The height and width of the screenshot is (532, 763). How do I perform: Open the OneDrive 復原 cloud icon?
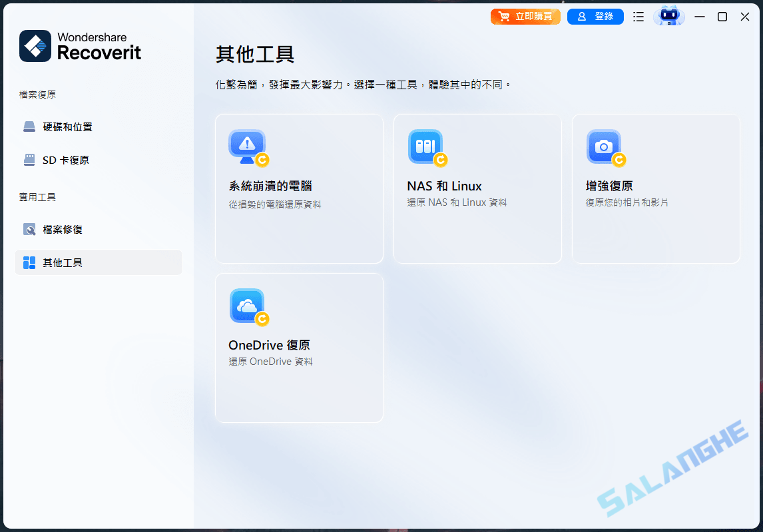tap(247, 306)
